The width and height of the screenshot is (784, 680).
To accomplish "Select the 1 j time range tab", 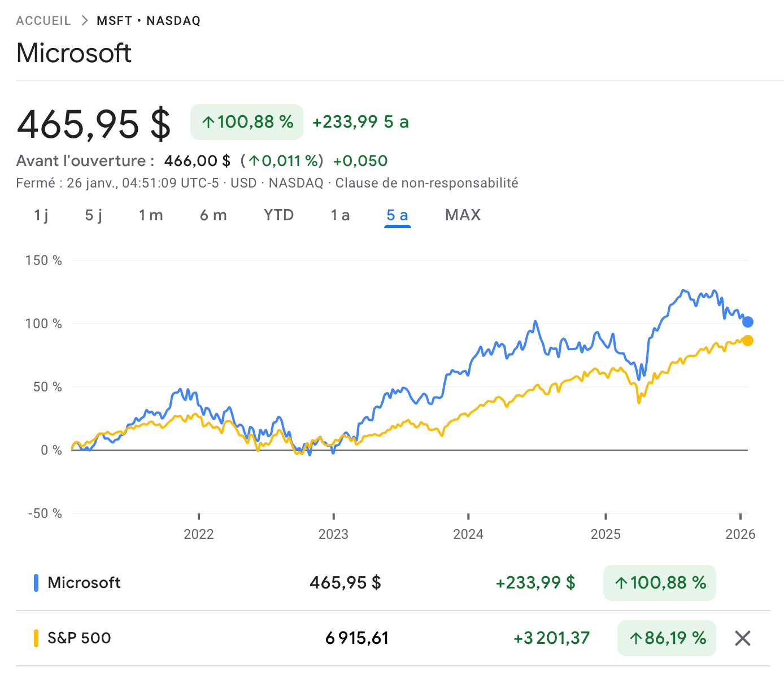I will click(x=41, y=215).
